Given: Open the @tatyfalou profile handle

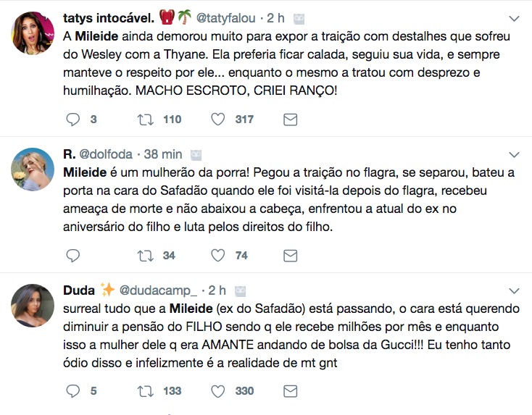Looking at the screenshot, I should pos(228,17).
